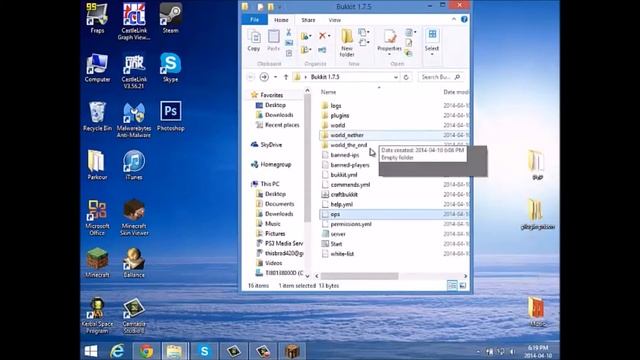Click the horizontal scrollbar in file list
Screen dimensions: 640x360
tap(359, 276)
